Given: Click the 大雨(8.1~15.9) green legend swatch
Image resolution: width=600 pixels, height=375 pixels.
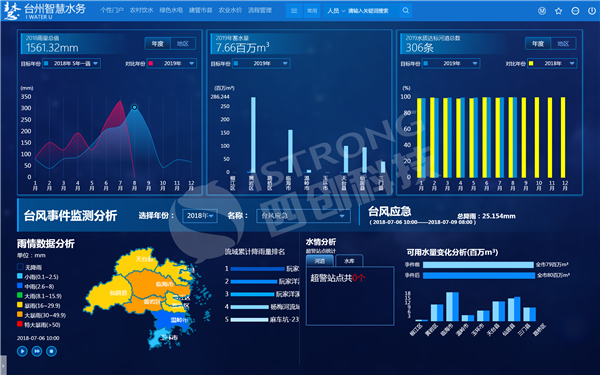Looking at the screenshot, I should click(20, 295).
